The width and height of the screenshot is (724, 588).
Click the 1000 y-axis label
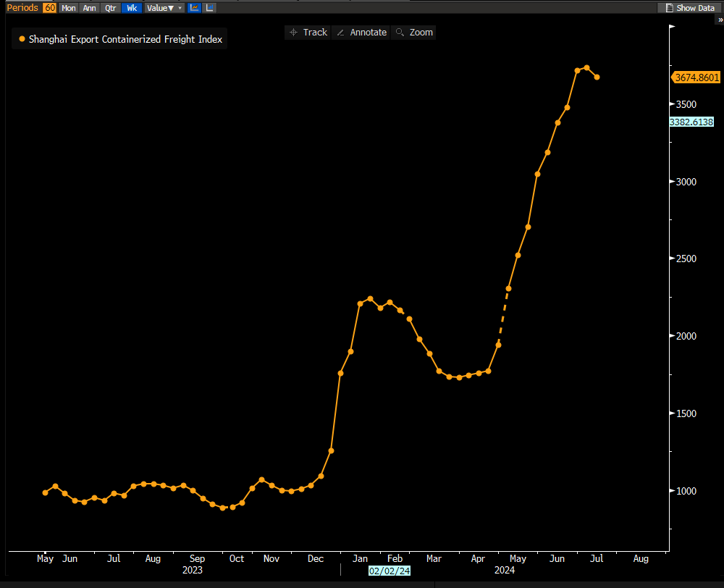pos(686,491)
